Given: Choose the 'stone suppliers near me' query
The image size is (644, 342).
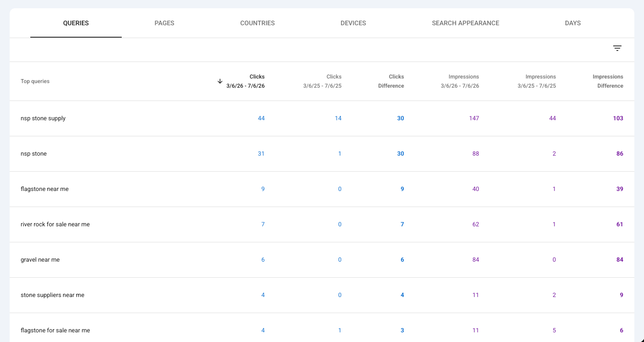Looking at the screenshot, I should tap(52, 295).
